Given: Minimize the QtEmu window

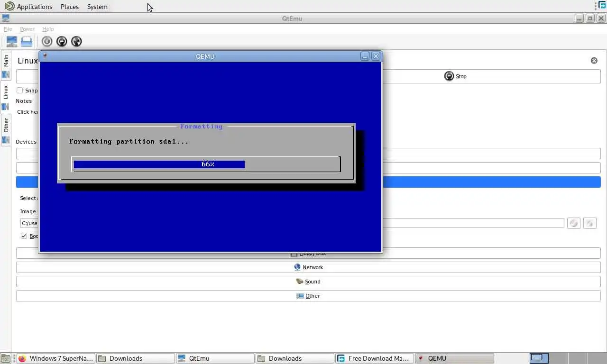Looking at the screenshot, I should coord(579,18).
